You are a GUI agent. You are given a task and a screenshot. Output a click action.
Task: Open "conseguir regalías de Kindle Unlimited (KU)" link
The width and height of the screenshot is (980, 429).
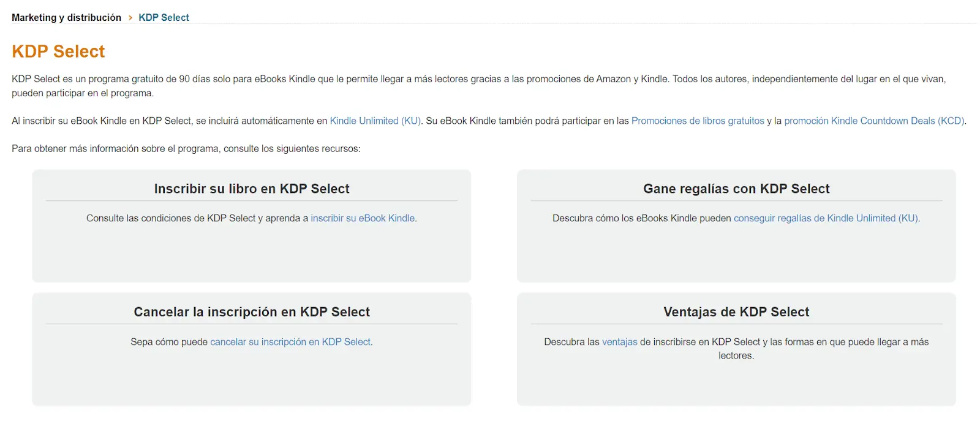pyautogui.click(x=825, y=218)
